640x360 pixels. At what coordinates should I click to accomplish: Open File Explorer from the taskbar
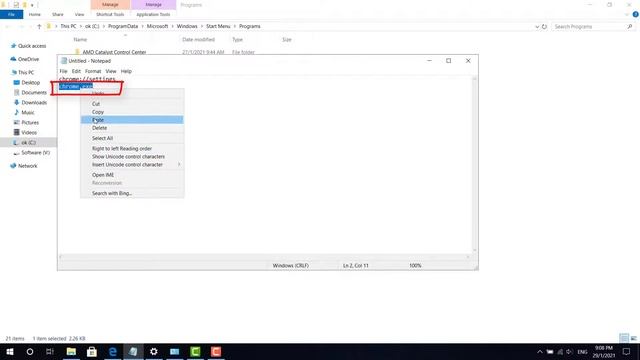pyautogui.click(x=71, y=351)
